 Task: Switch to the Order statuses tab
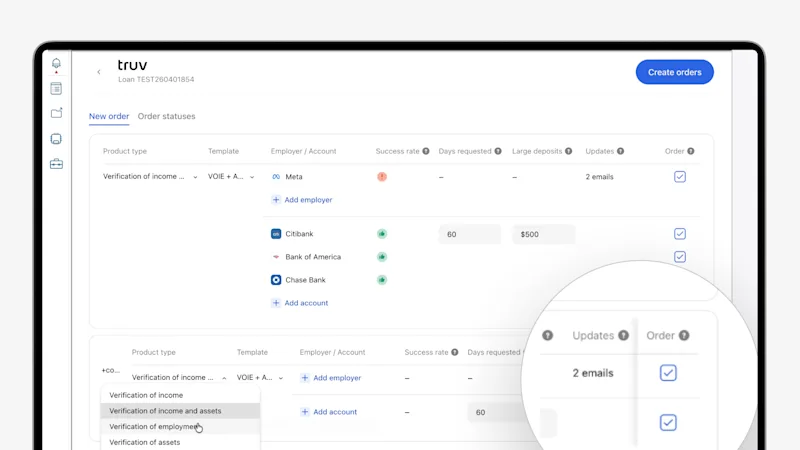(166, 116)
